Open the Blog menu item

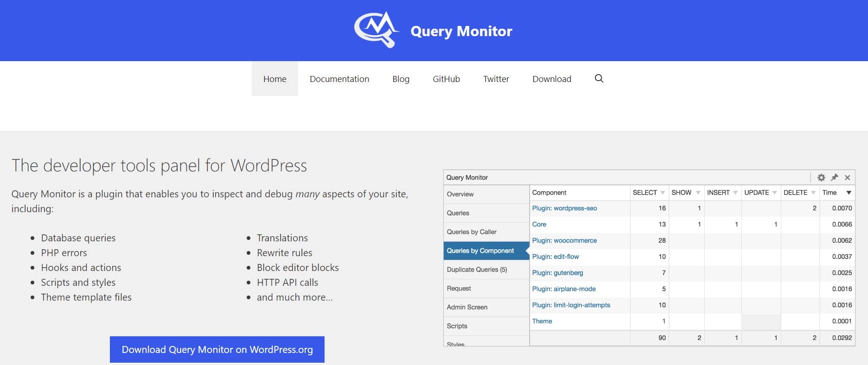pos(401,79)
